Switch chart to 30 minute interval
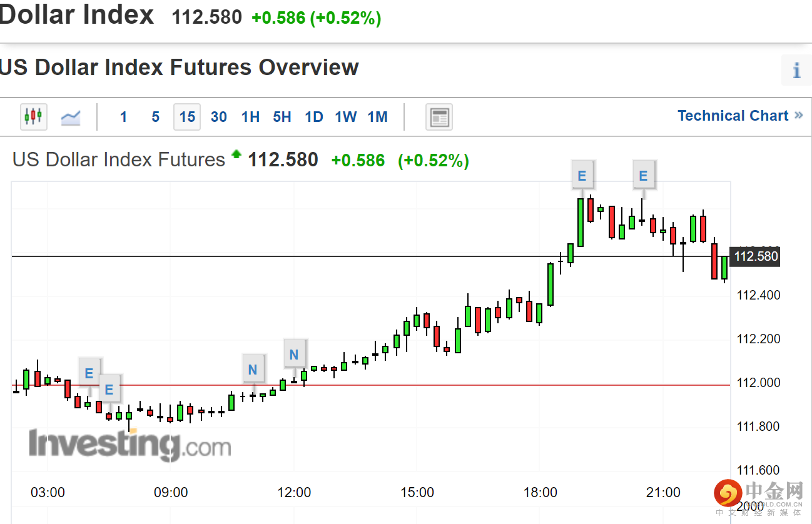Viewport: 812px width, 524px height. 219,117
